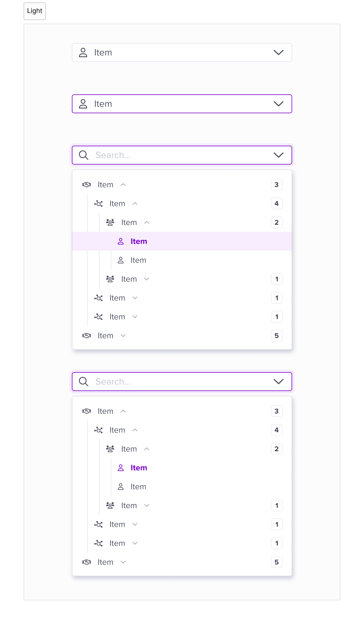The width and height of the screenshot is (364, 624).
Task: Click the handshake icon of the Item with badge 5 in the second tree
Action: 87,562
